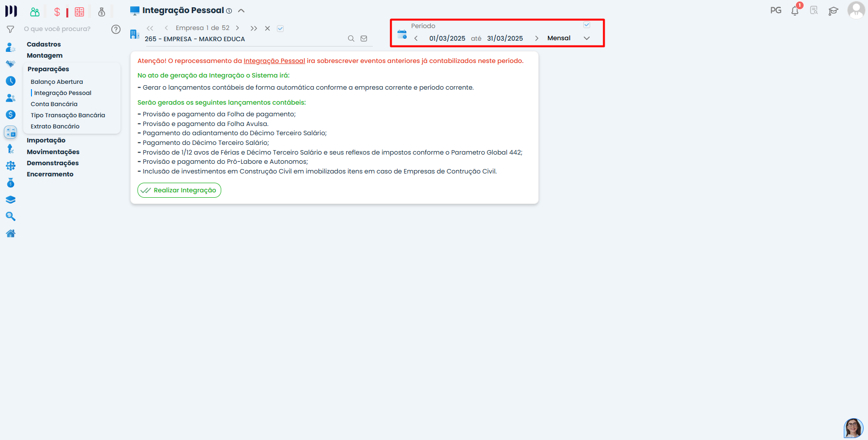Open the magnifying glass sidebar icon

point(10,217)
